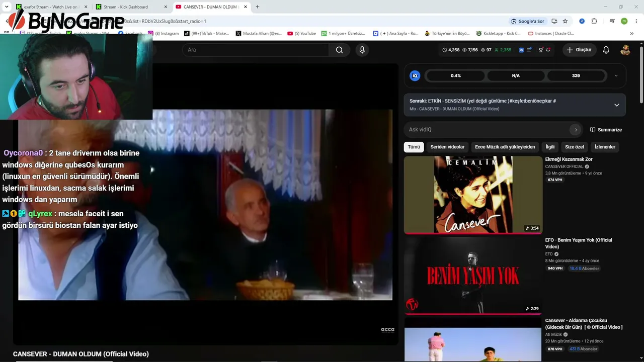This screenshot has height=362, width=644.
Task: Click the install app icon in address bar
Action: click(x=554, y=21)
